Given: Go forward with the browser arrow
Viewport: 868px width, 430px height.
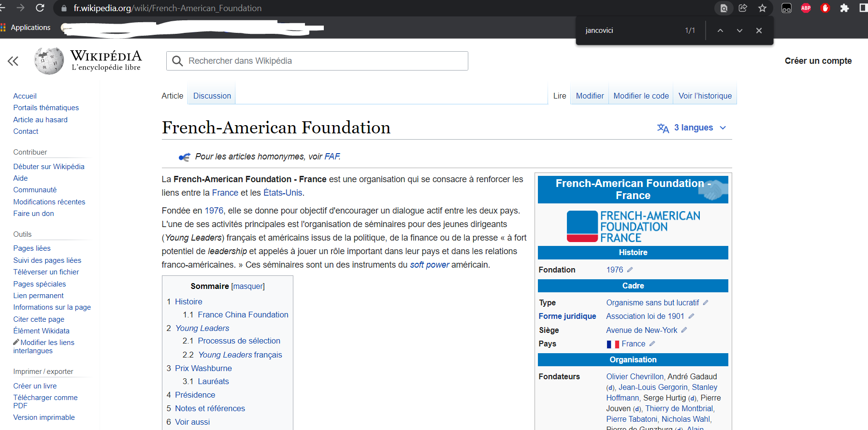Looking at the screenshot, I should click(x=20, y=8).
